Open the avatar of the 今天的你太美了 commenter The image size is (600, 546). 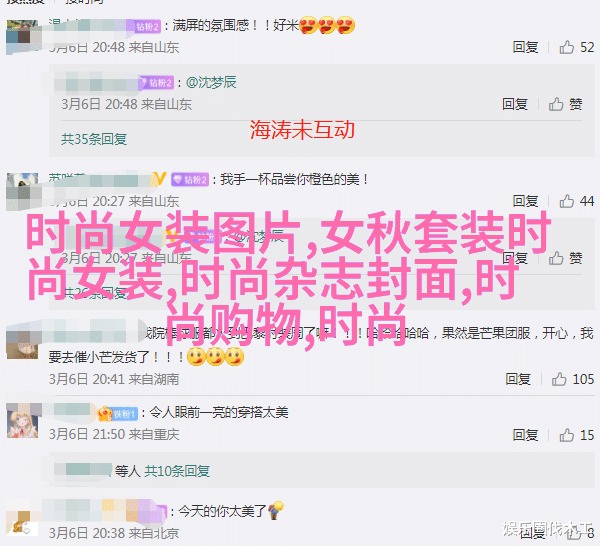click(23, 523)
